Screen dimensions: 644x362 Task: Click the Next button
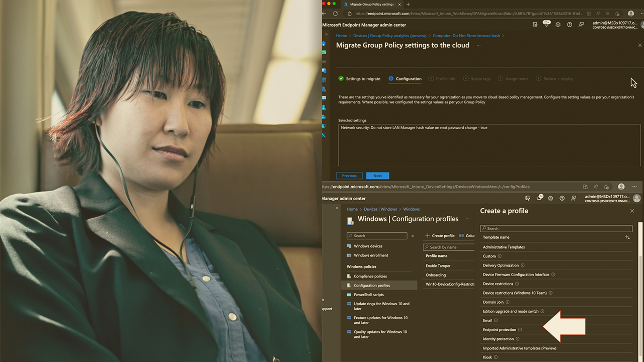pyautogui.click(x=377, y=175)
